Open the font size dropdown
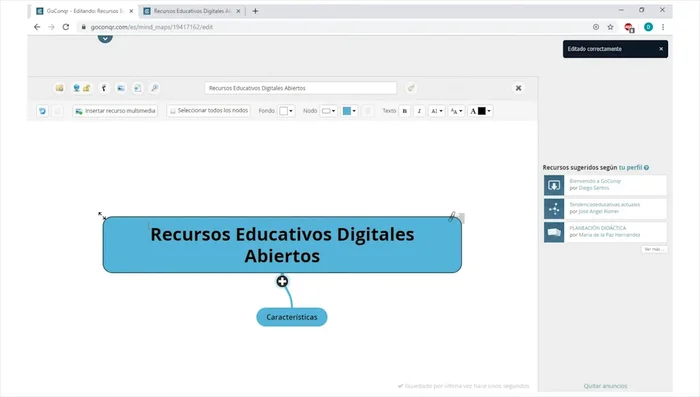This screenshot has width=700, height=397. pos(456,111)
